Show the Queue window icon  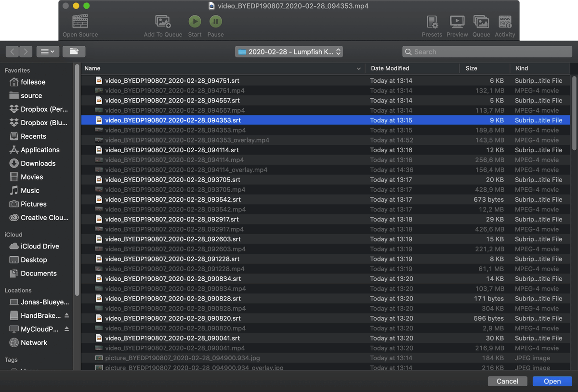tap(481, 22)
